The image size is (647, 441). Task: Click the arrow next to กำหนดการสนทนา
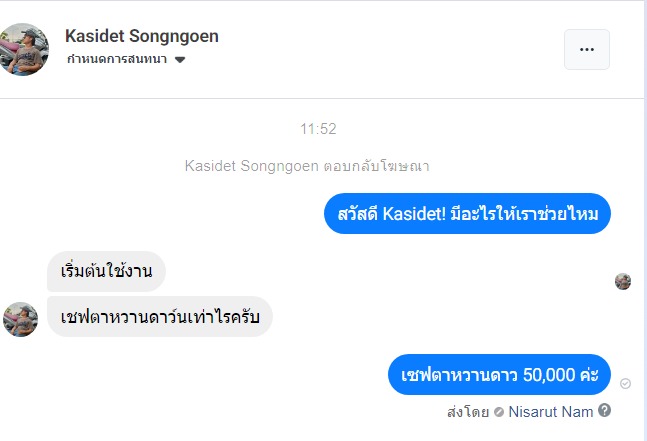(180, 60)
